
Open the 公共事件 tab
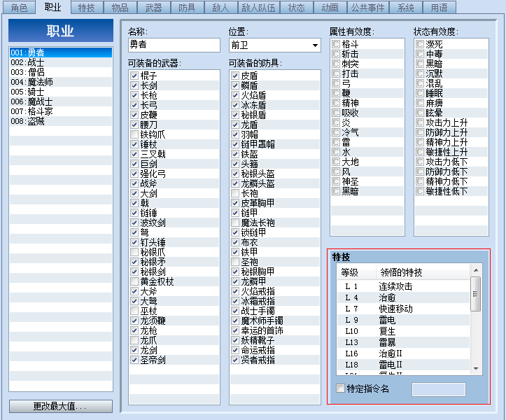pyautogui.click(x=368, y=8)
